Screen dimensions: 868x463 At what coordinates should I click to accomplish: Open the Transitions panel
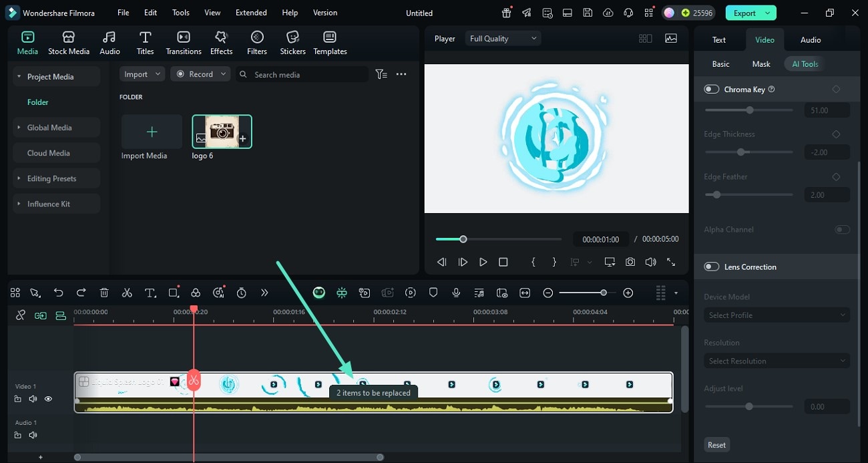[184, 43]
